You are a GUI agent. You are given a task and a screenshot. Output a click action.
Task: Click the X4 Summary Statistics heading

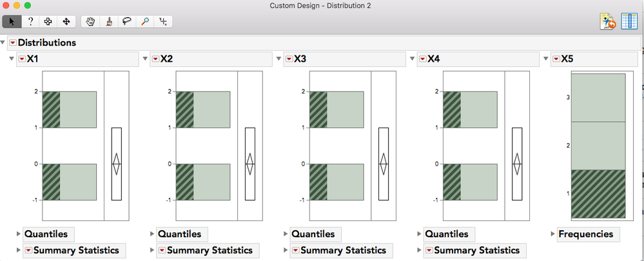click(x=476, y=250)
